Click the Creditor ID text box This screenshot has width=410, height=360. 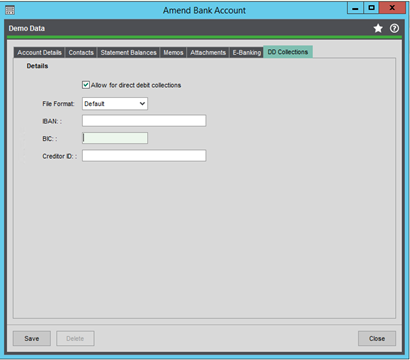[x=144, y=156]
